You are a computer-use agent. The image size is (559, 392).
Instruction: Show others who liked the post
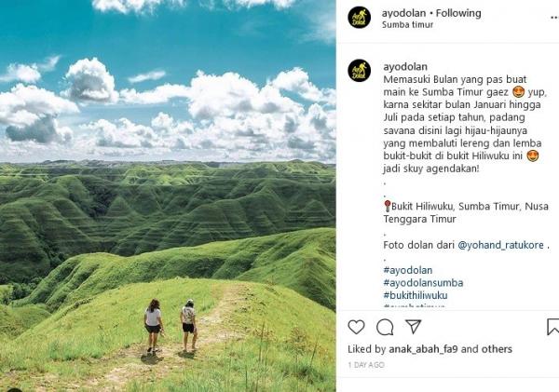pyautogui.click(x=497, y=349)
